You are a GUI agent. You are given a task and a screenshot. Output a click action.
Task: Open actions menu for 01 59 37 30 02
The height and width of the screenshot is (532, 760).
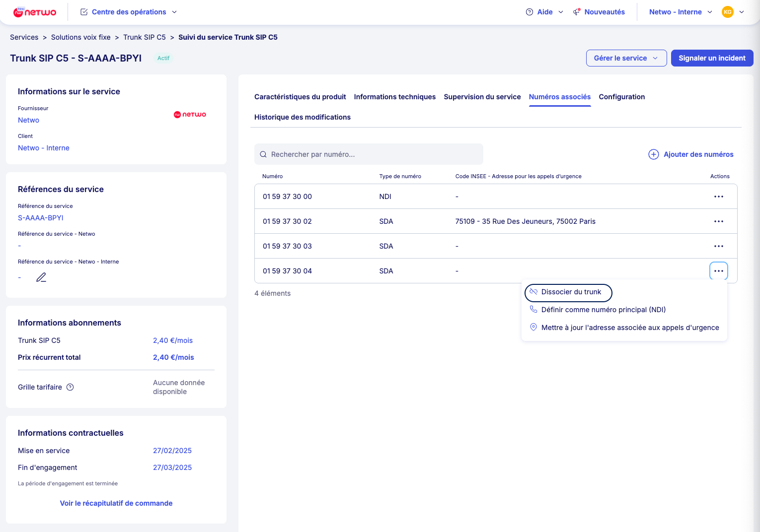[x=719, y=221]
